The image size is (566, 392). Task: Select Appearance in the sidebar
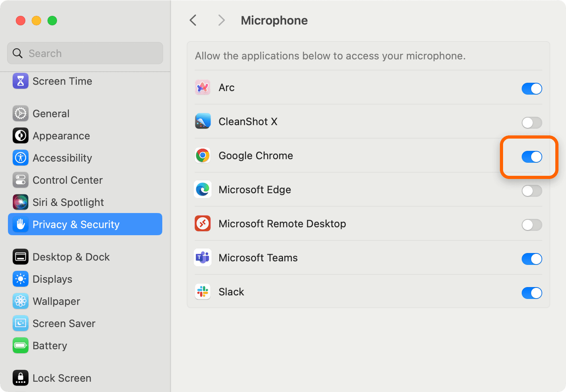click(85, 136)
